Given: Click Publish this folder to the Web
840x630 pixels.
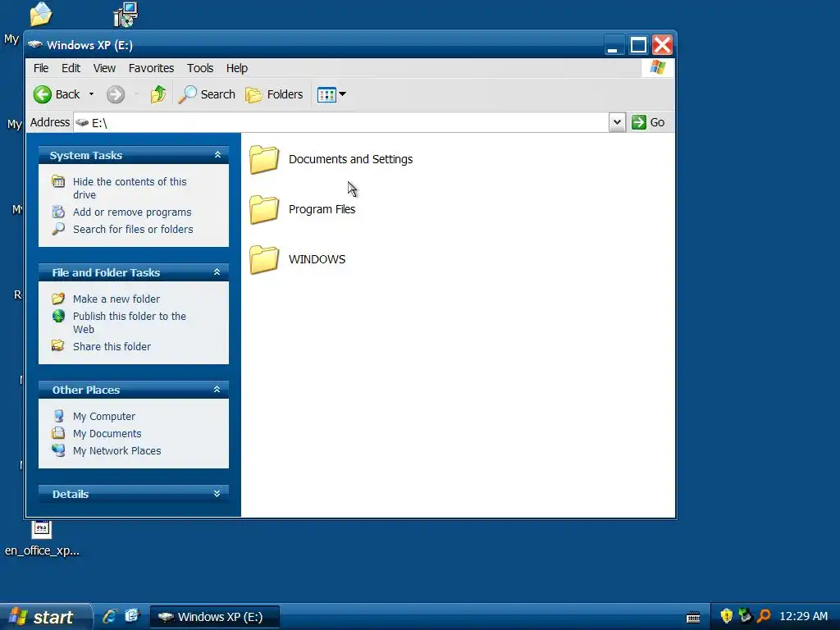Looking at the screenshot, I should (x=129, y=322).
